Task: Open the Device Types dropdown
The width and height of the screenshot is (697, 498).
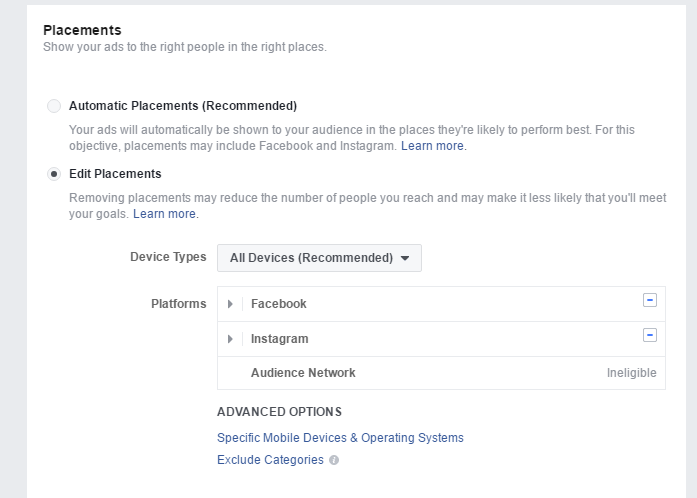Action: click(319, 258)
